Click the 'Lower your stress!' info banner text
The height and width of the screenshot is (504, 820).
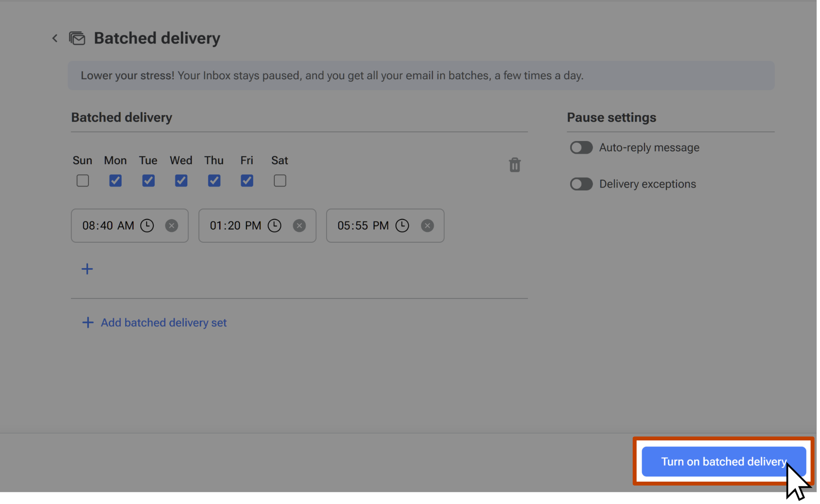coord(332,75)
